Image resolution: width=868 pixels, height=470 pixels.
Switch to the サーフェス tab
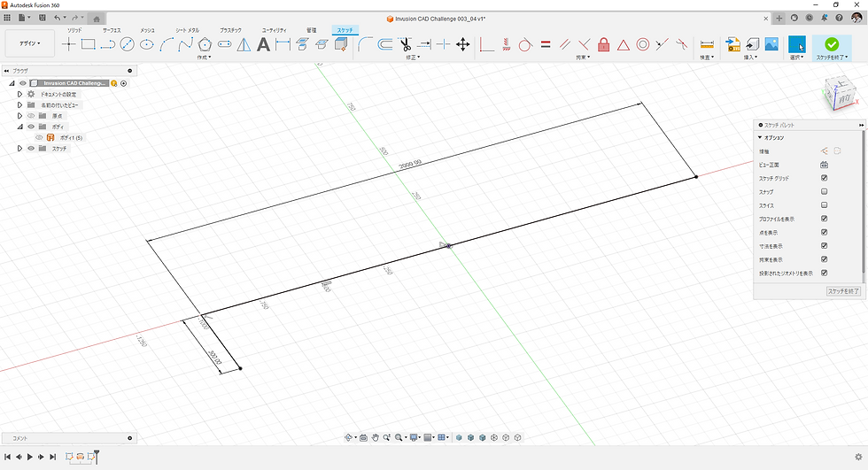112,30
